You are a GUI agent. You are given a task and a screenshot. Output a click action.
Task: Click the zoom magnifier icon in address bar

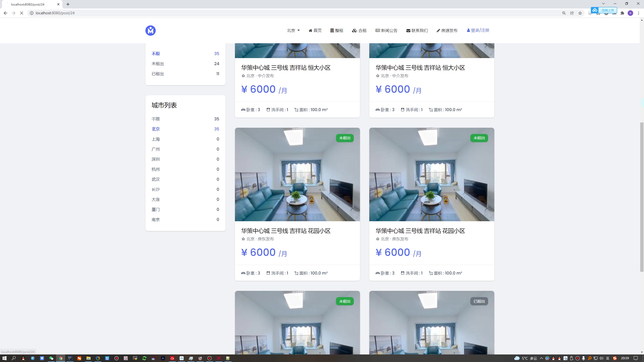pyautogui.click(x=564, y=13)
